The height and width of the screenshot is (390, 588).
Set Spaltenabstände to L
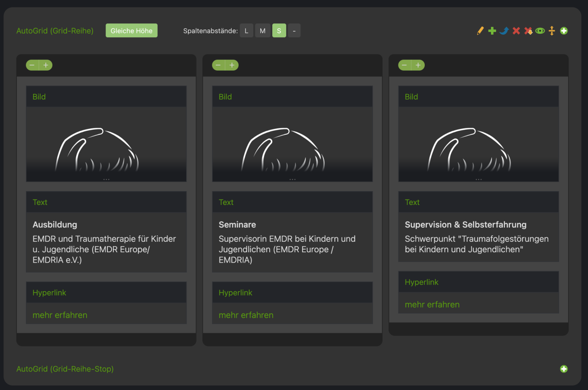click(246, 31)
